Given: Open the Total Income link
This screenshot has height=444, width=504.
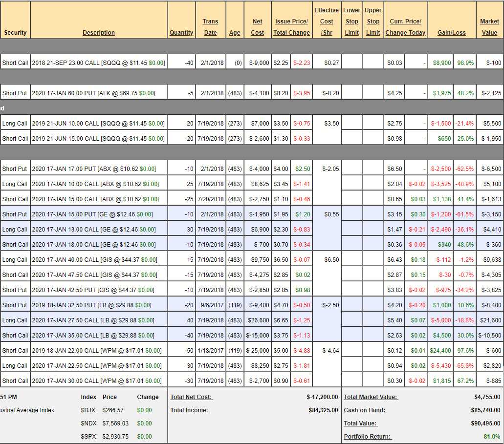Looking at the screenshot, I should [189, 410].
